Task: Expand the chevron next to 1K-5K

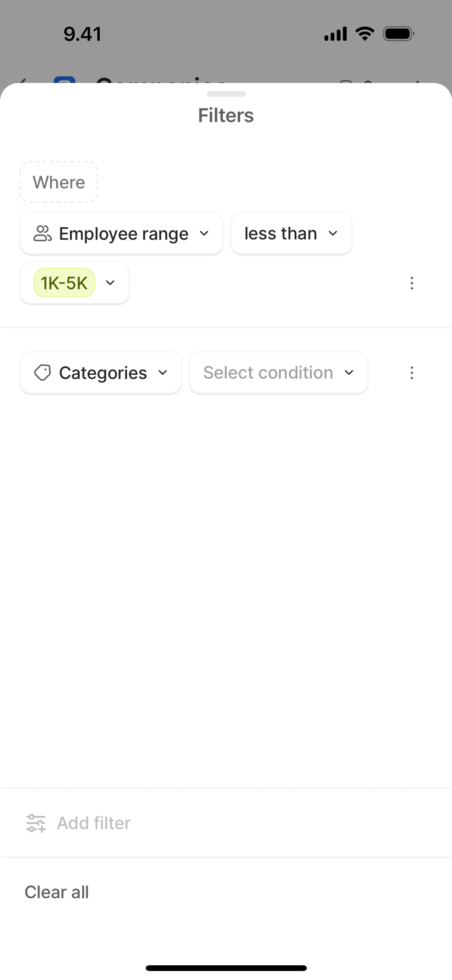Action: (x=110, y=283)
